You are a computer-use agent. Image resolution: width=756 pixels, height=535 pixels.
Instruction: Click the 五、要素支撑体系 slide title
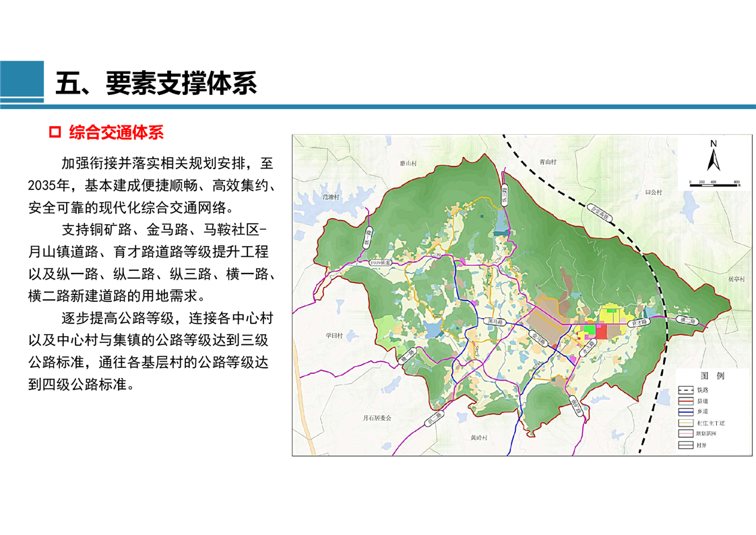pos(156,84)
